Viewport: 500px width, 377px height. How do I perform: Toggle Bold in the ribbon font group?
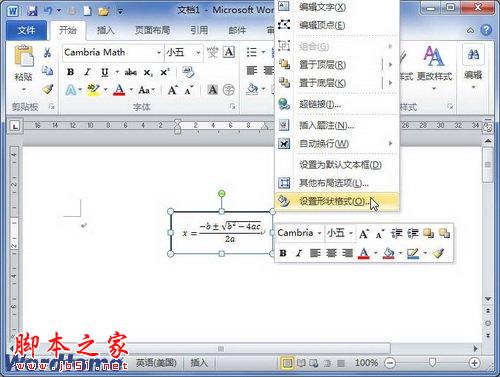70,72
